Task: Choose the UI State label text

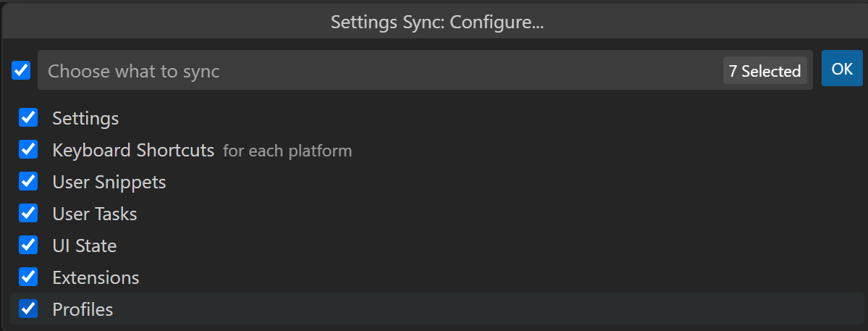Action: (85, 246)
